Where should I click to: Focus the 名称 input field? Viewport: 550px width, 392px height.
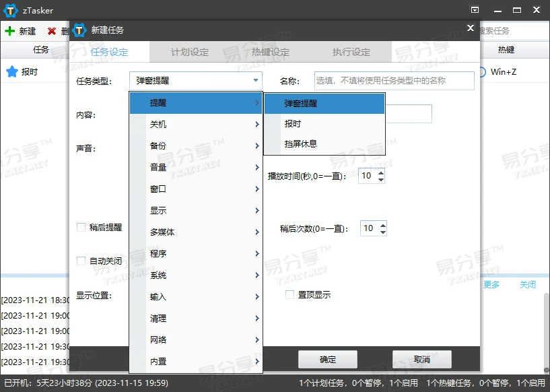pos(394,81)
